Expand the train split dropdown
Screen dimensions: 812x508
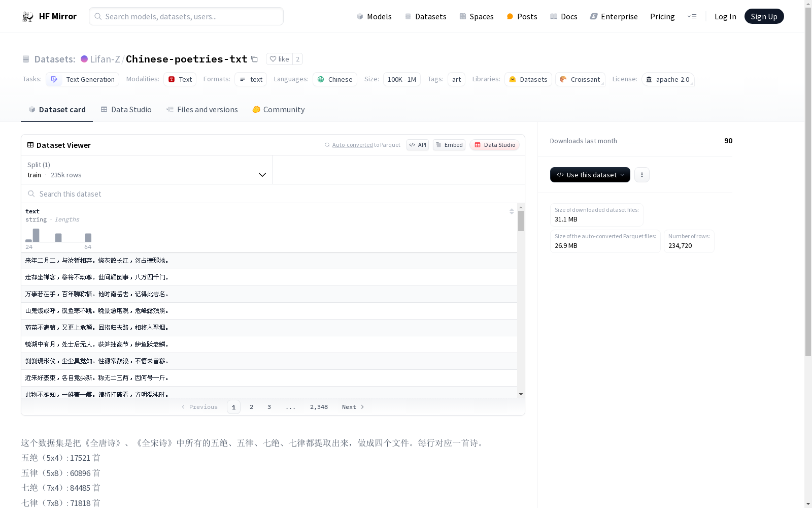147,170
